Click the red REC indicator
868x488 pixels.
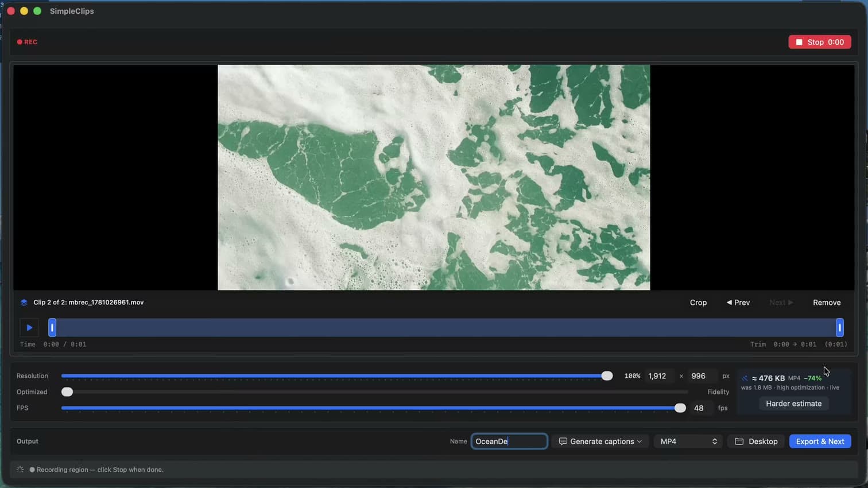(27, 42)
